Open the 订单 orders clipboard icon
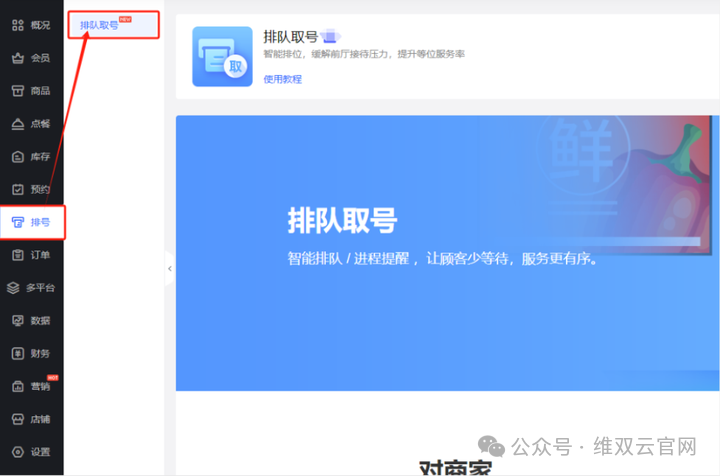The height and width of the screenshot is (476, 720). click(x=17, y=255)
